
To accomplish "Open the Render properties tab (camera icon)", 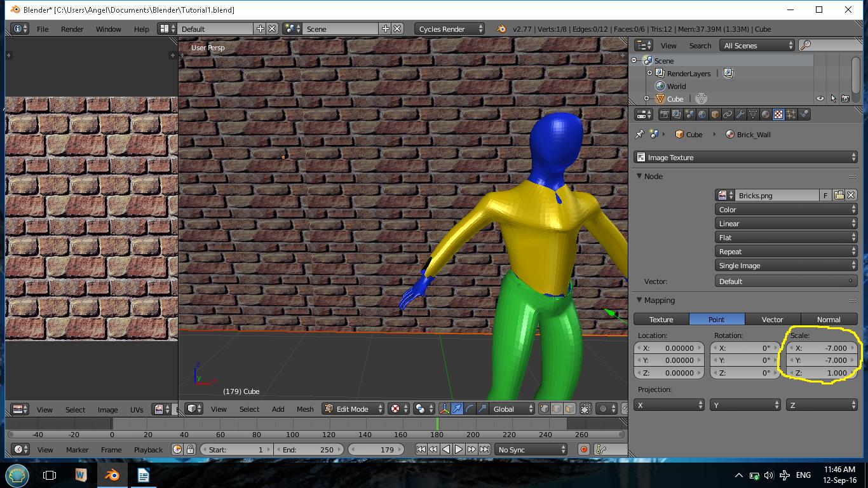I will point(664,114).
